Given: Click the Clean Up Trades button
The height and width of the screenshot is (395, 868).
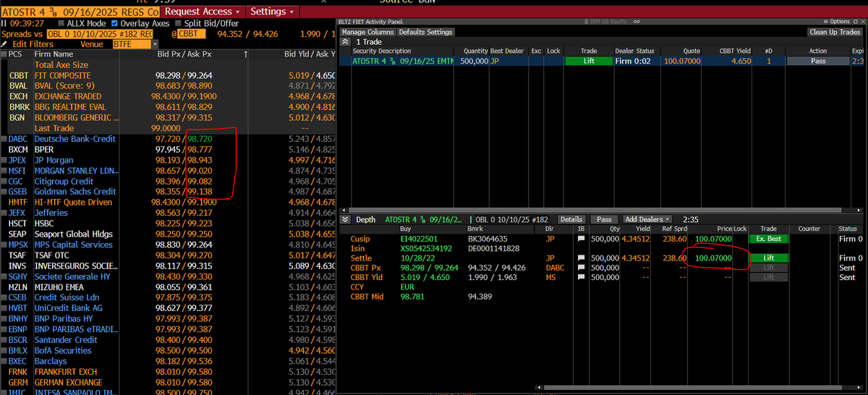Looking at the screenshot, I should 835,32.
